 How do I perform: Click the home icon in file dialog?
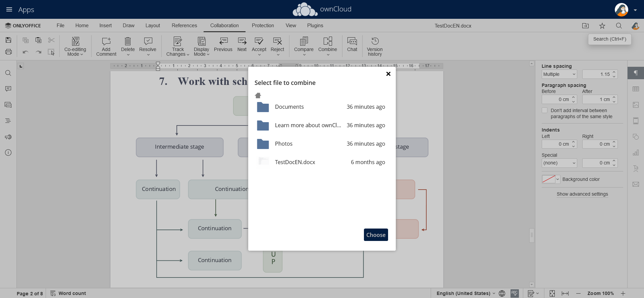[258, 95]
